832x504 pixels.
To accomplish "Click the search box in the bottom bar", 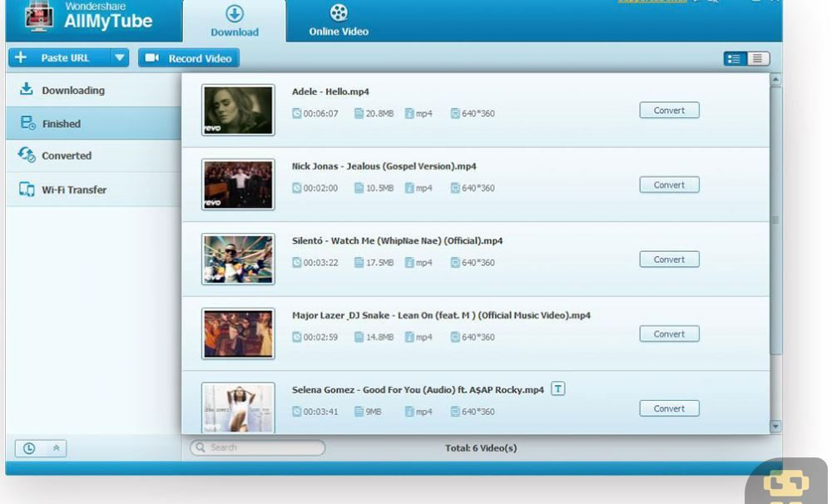I will pos(258,447).
